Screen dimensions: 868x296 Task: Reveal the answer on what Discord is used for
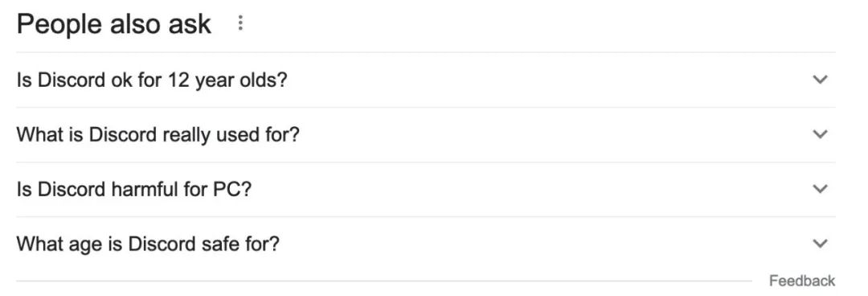[426, 134]
